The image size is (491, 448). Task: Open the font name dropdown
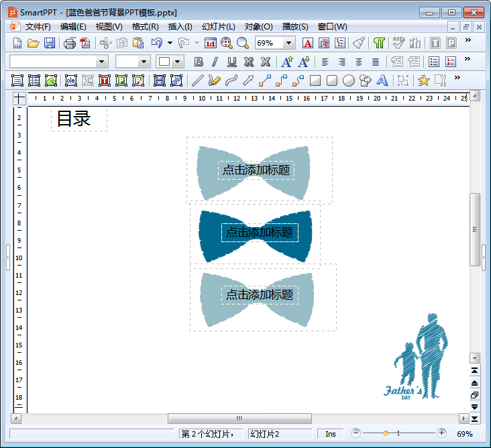(x=101, y=62)
